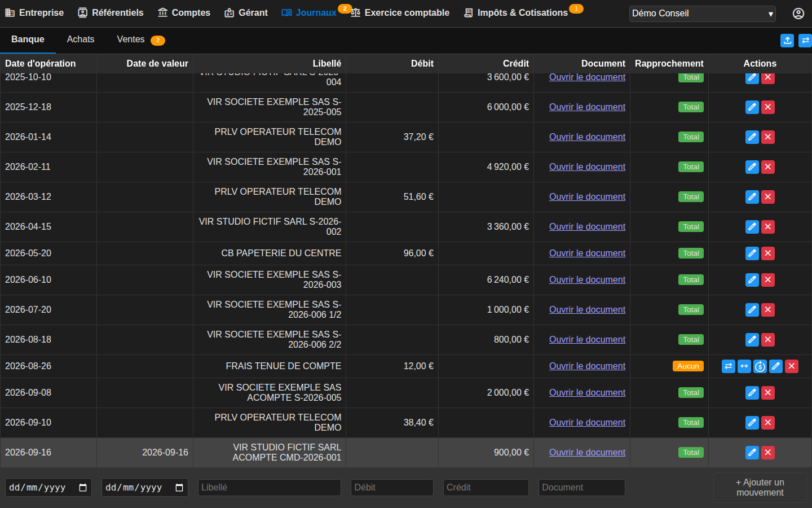Viewport: 812px width, 508px height.
Task: Open the document for 2026-02-11 entry
Action: coord(587,167)
